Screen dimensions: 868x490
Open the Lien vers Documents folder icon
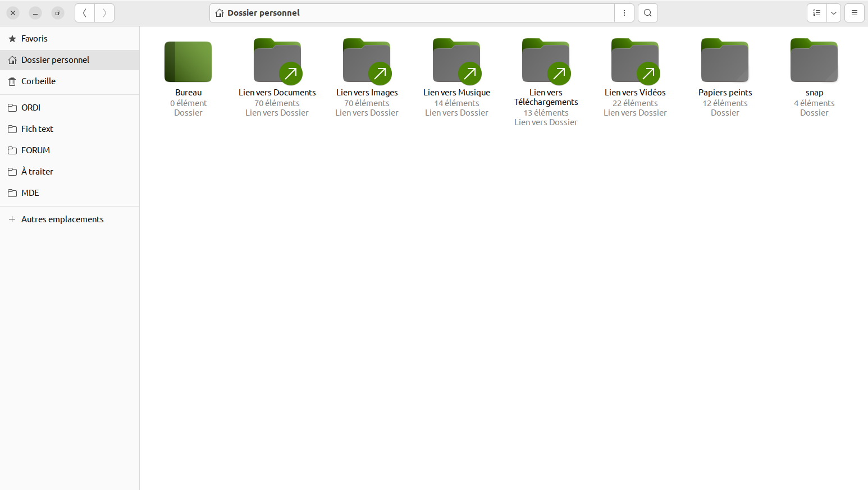[277, 61]
